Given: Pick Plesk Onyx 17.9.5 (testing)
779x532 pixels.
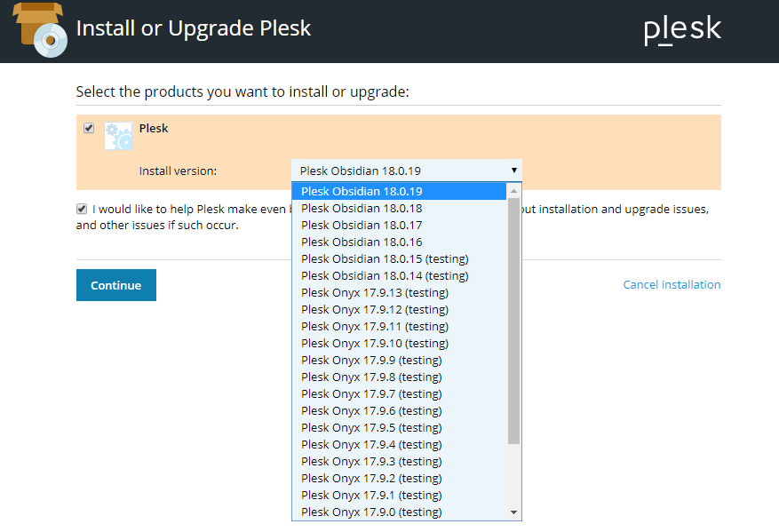Looking at the screenshot, I should coord(371,427).
